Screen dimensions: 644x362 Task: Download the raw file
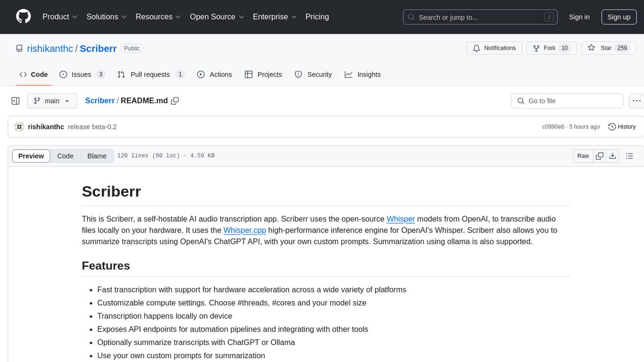click(x=613, y=156)
